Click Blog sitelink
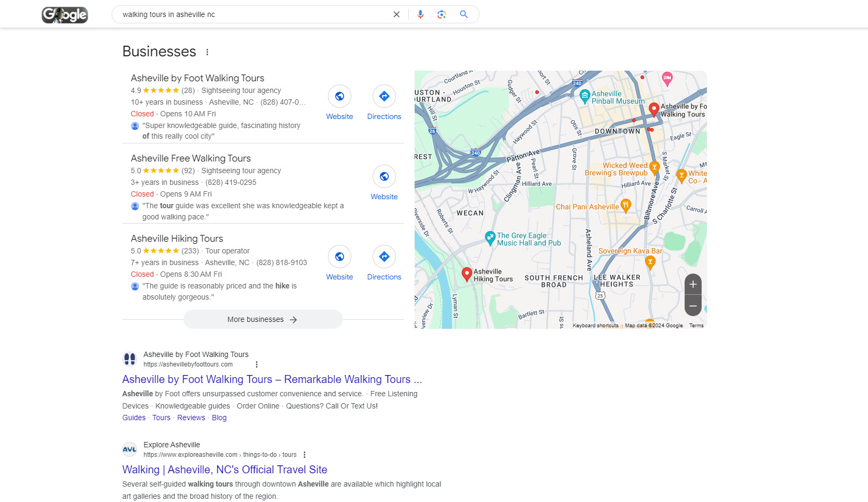This screenshot has width=868, height=502. (219, 418)
